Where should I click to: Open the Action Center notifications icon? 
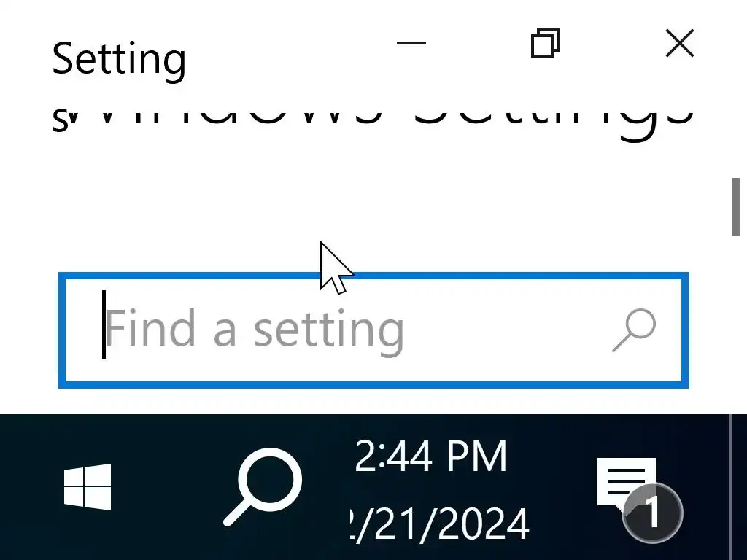[x=627, y=483]
